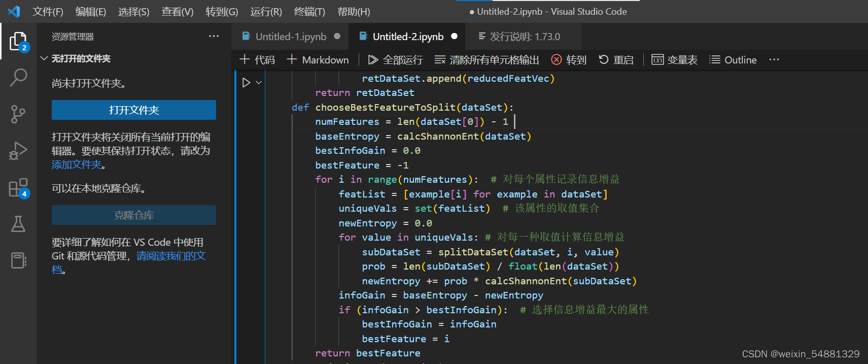Switch to the Untitled-1.ipynb tab
Viewport: 868px width, 364px height.
click(x=290, y=37)
